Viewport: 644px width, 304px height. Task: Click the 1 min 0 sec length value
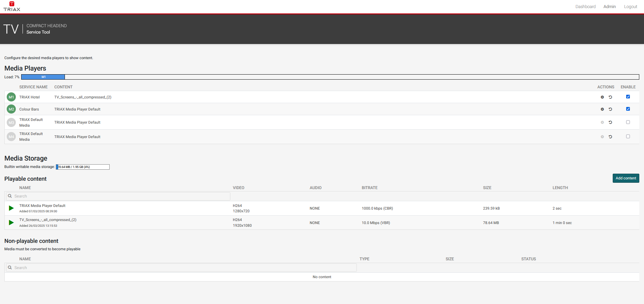pyautogui.click(x=562, y=223)
